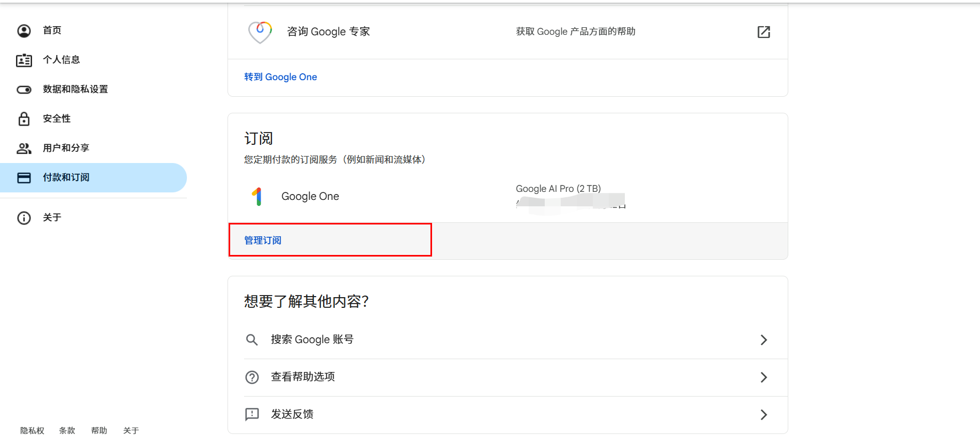The height and width of the screenshot is (442, 980).
Task: Select 付款和订阅 in the sidebar
Action: pyautogui.click(x=93, y=177)
